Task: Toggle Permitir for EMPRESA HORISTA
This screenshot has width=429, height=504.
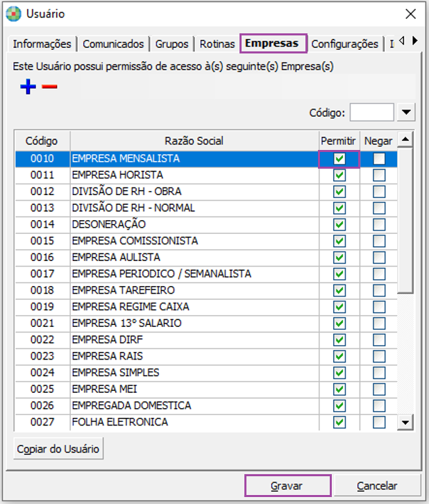Action: (x=339, y=175)
